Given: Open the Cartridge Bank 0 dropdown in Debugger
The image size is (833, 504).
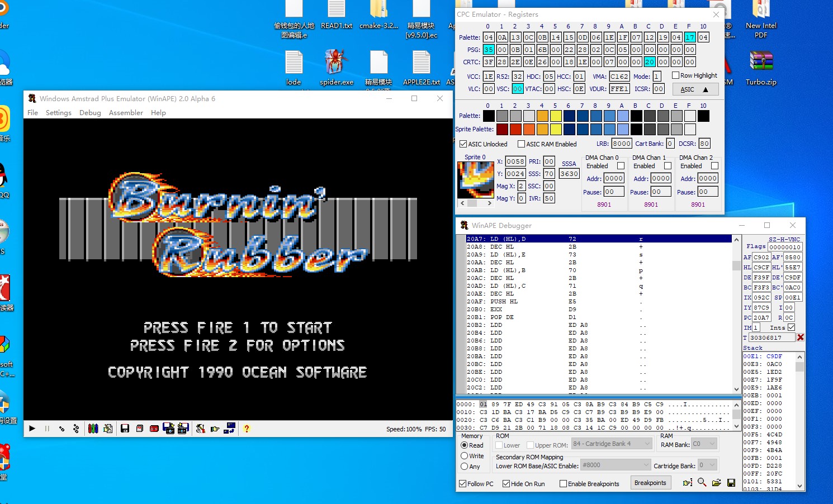Looking at the screenshot, I should click(708, 465).
